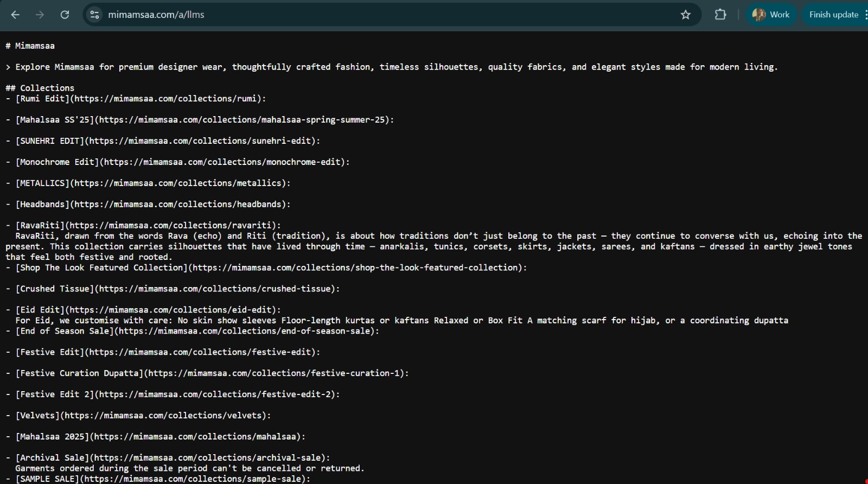Screen dimensions: 868x484
Task: Open the Work profile avatar
Action: pos(770,15)
